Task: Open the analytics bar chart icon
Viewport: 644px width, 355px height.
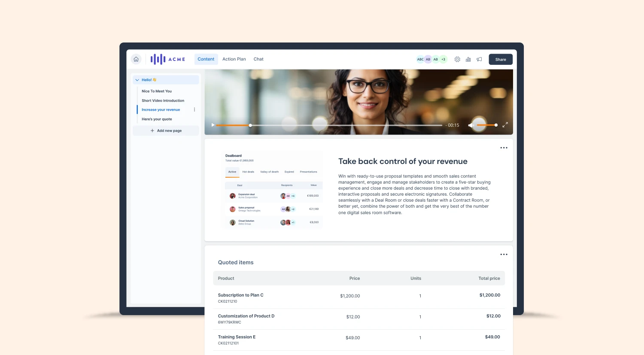Action: [468, 59]
